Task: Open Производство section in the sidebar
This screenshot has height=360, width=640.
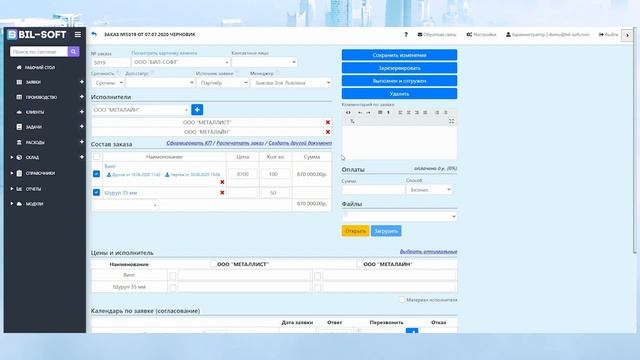Action: (x=41, y=97)
